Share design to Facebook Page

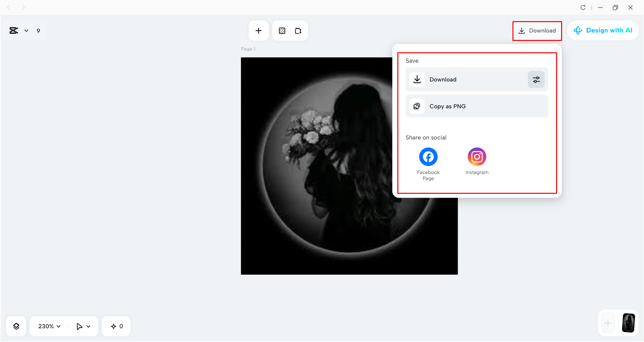pos(428,157)
